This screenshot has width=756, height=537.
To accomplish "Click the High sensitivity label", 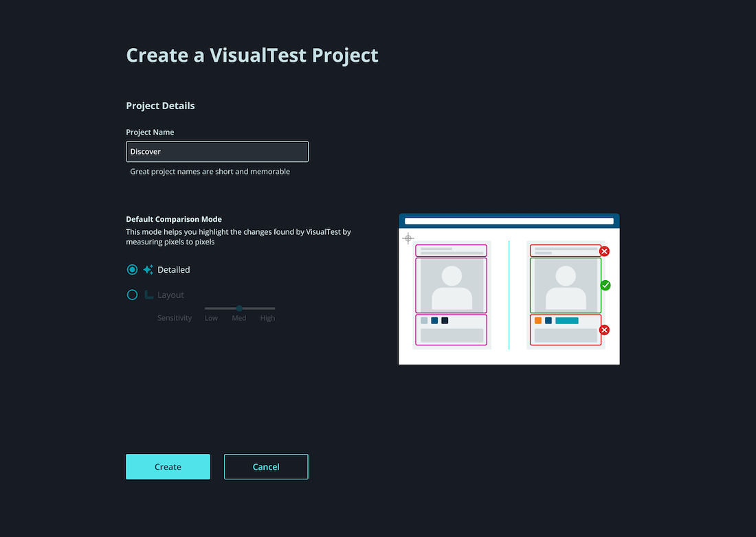I will 267,318.
